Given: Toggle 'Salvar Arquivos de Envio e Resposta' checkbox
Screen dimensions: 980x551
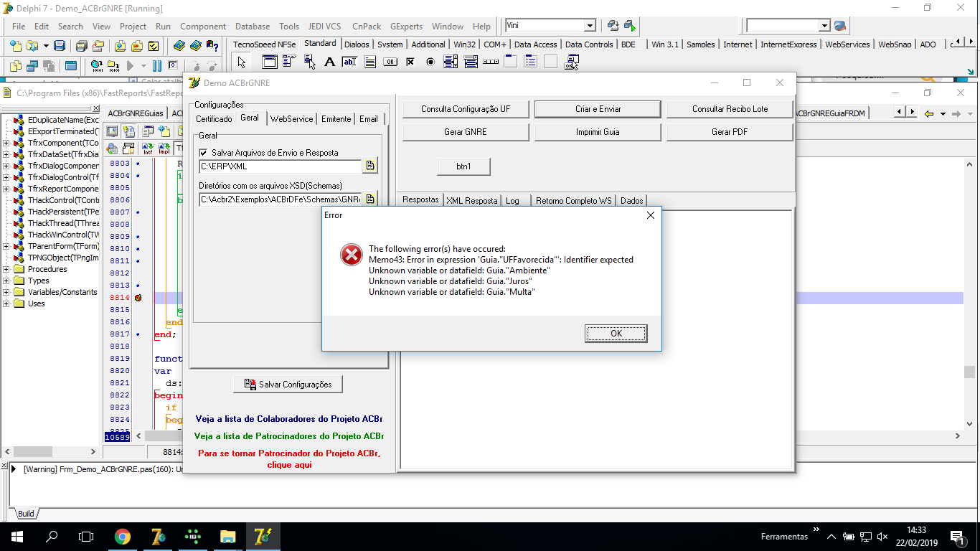Looking at the screenshot, I should point(204,153).
